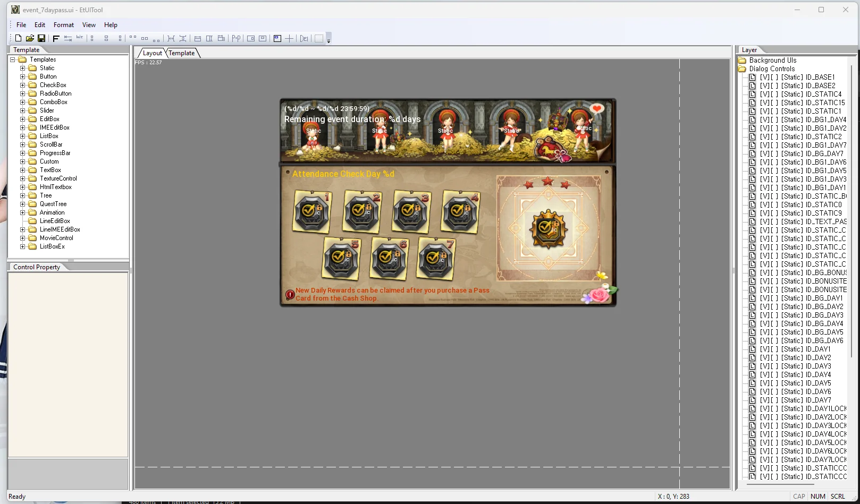Click the Layer panel horizontal scrollbar
This screenshot has height=504, width=860.
pos(780,484)
